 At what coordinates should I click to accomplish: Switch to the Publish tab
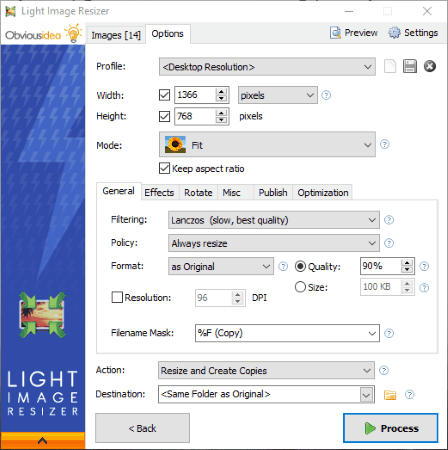point(273,192)
